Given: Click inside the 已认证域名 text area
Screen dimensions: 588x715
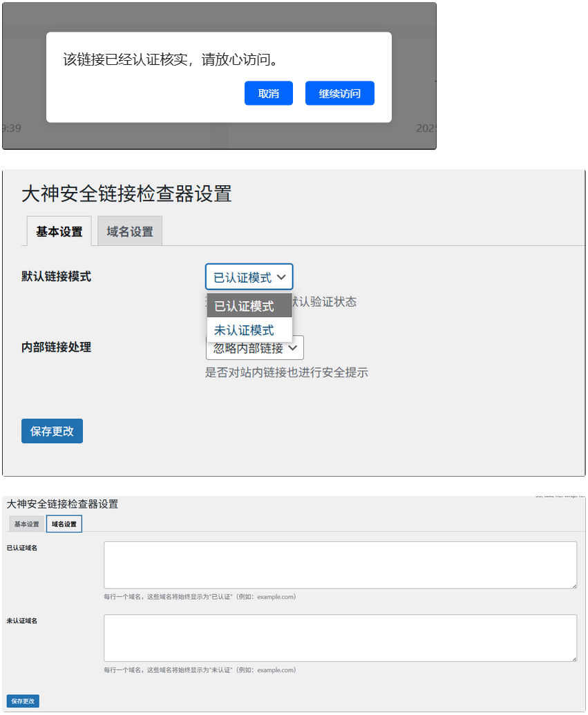Looking at the screenshot, I should click(x=339, y=564).
